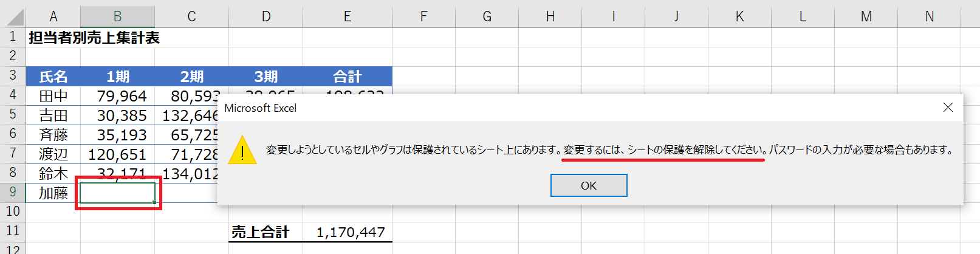The height and width of the screenshot is (254, 980).
Task: Select column B header
Action: (x=117, y=16)
